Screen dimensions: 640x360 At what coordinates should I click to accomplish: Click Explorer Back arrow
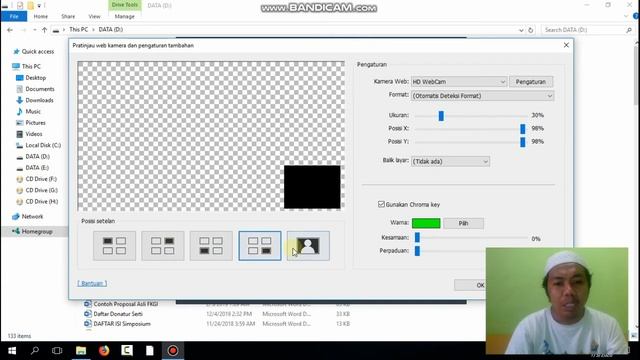coord(10,30)
